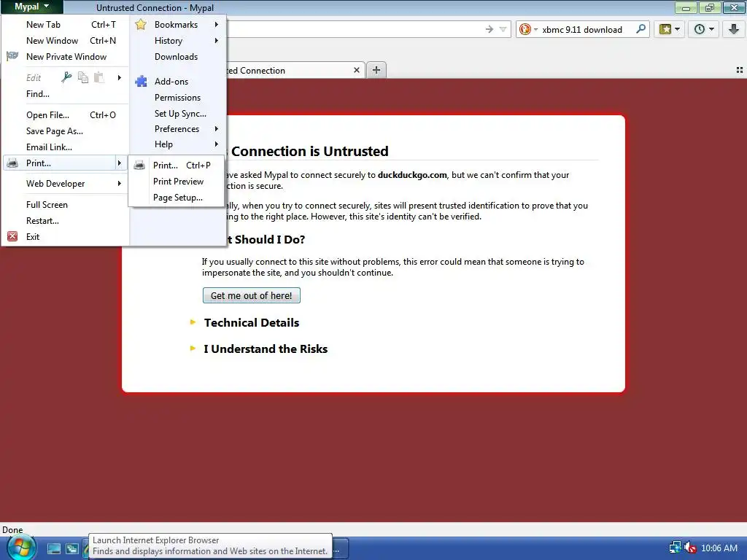This screenshot has width=747, height=560.
Task: Click the Bookmarks star icon
Action: [x=141, y=24]
